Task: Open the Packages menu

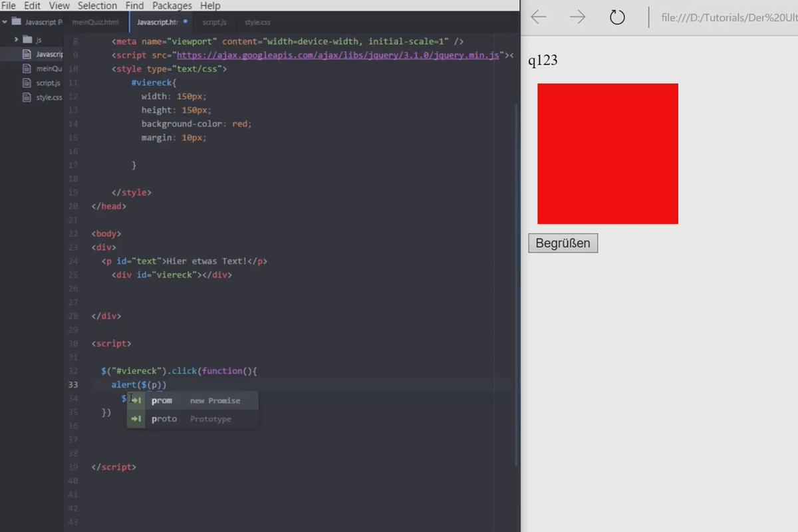Action: tap(172, 5)
